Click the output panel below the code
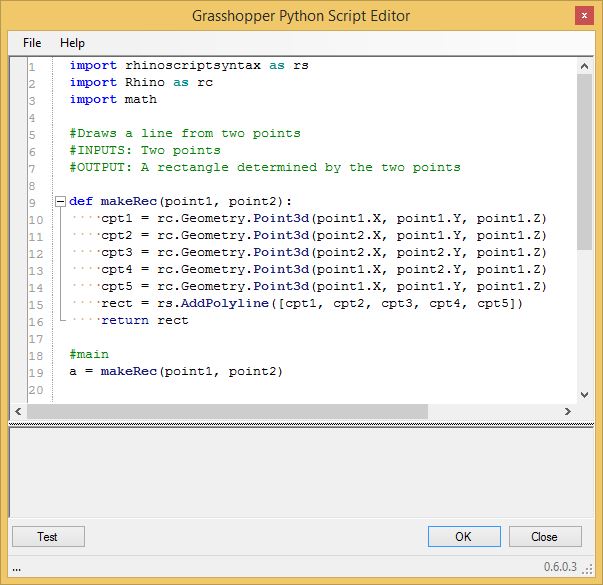The image size is (603, 585). coord(302,473)
